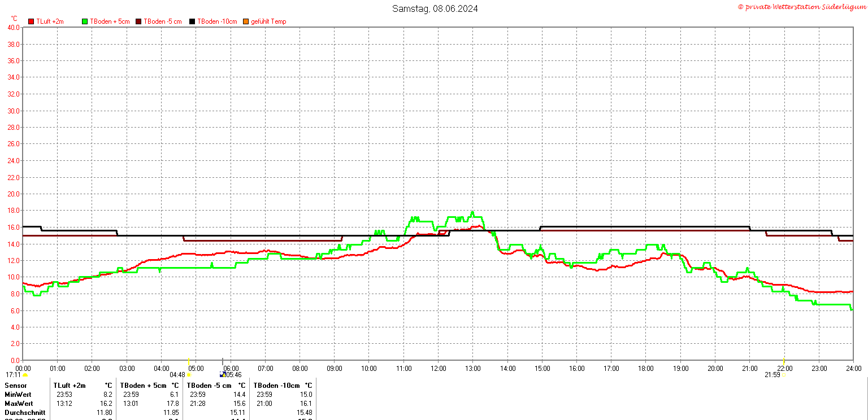
Task: Click the yellow sunrise marker on time axis
Action: (189, 361)
